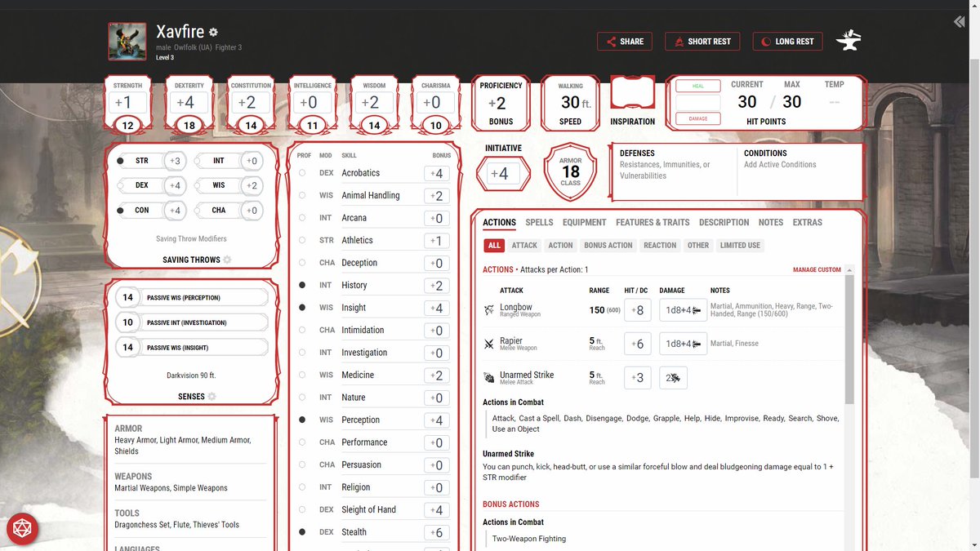Click Longbow damage type icon

click(697, 311)
